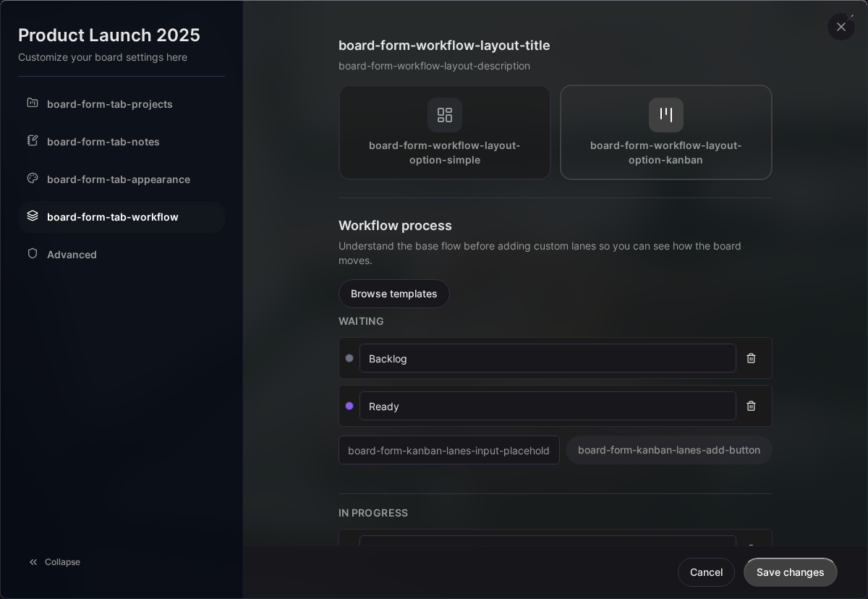This screenshot has height=599, width=868.
Task: Click the palette icon for board-form-tab-appearance
Action: [33, 179]
